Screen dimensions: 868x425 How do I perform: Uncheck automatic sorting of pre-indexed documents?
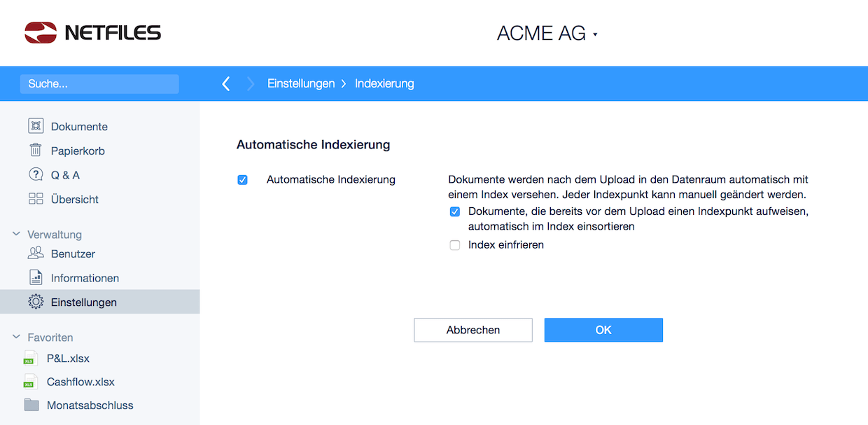[x=455, y=211]
